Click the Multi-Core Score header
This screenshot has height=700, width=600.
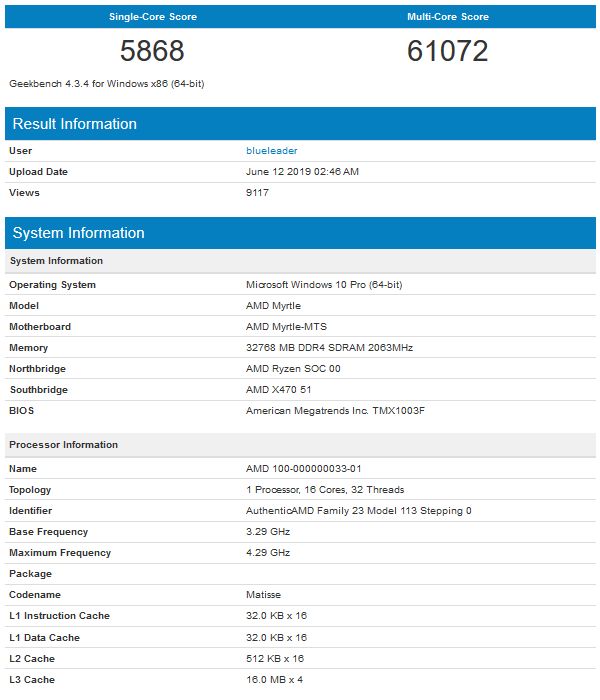pos(448,17)
